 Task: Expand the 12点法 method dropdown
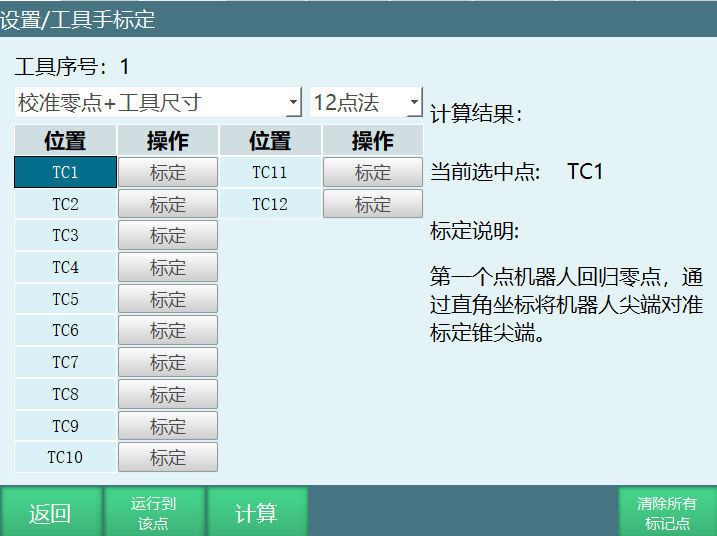(x=366, y=102)
